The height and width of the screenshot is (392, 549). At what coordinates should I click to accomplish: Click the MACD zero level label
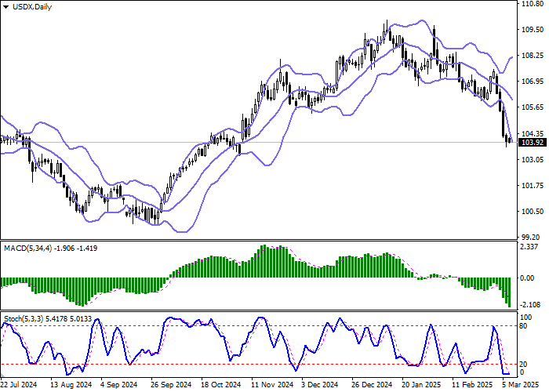click(x=529, y=278)
